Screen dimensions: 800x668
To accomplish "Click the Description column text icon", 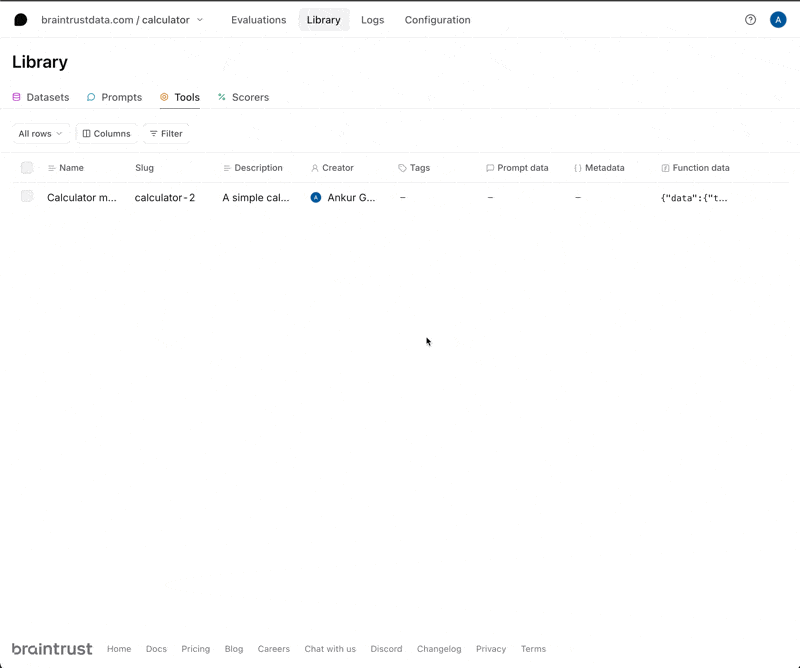I will 227,168.
